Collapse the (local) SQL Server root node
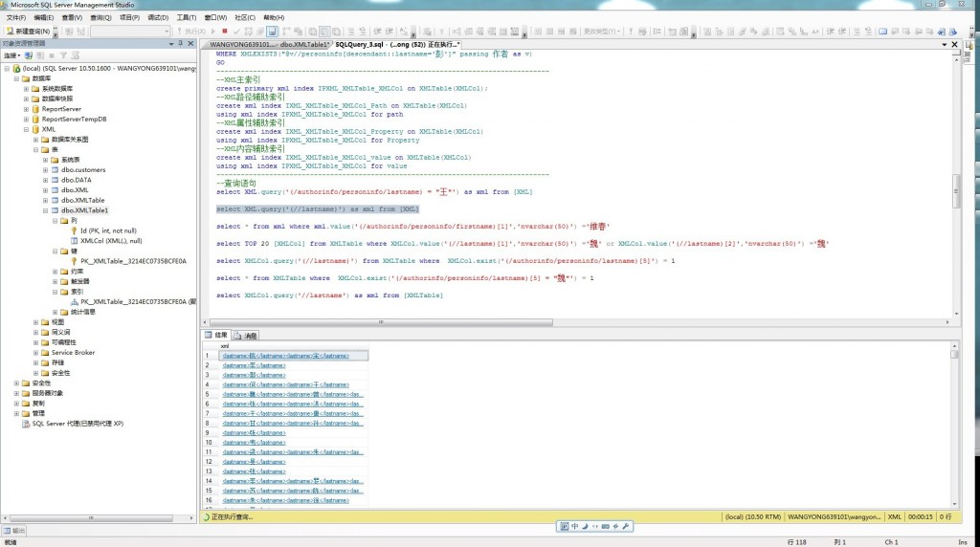 [x=7, y=69]
